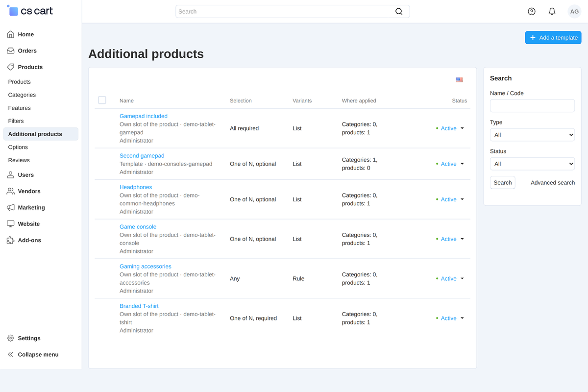The image size is (588, 392).
Task: Toggle the select-all checkbox in table header
Action: click(x=102, y=100)
